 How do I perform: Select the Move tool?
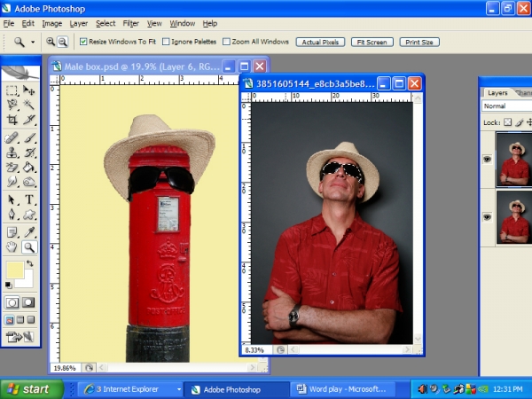(x=29, y=90)
